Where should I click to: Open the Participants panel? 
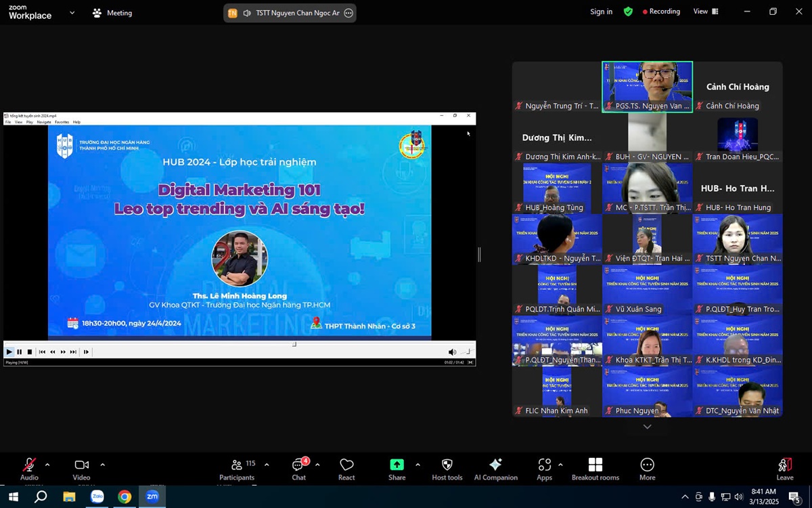tap(237, 469)
